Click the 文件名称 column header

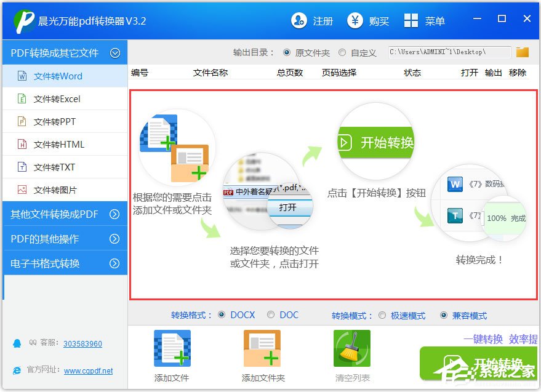pos(210,73)
